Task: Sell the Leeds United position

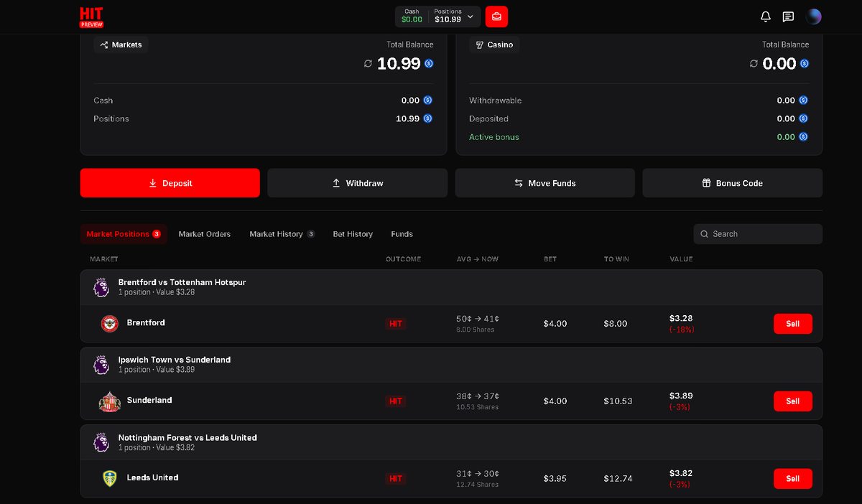Action: tap(792, 479)
